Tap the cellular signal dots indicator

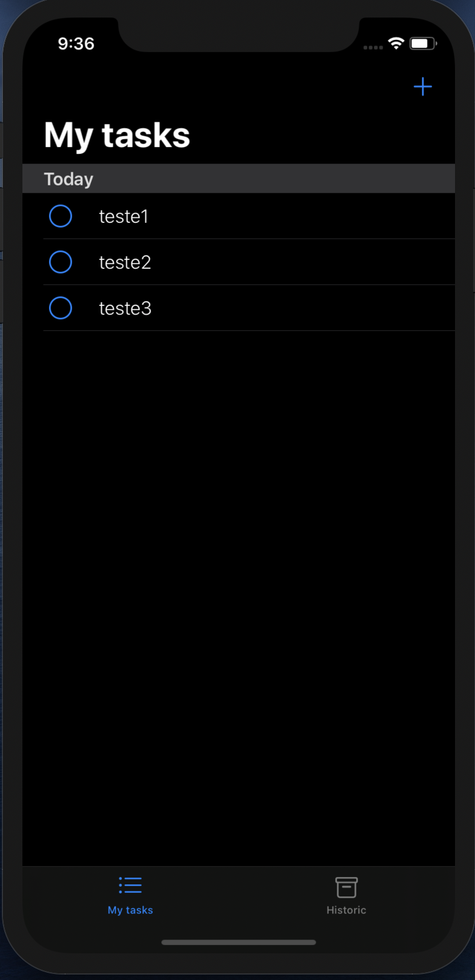[x=372, y=46]
